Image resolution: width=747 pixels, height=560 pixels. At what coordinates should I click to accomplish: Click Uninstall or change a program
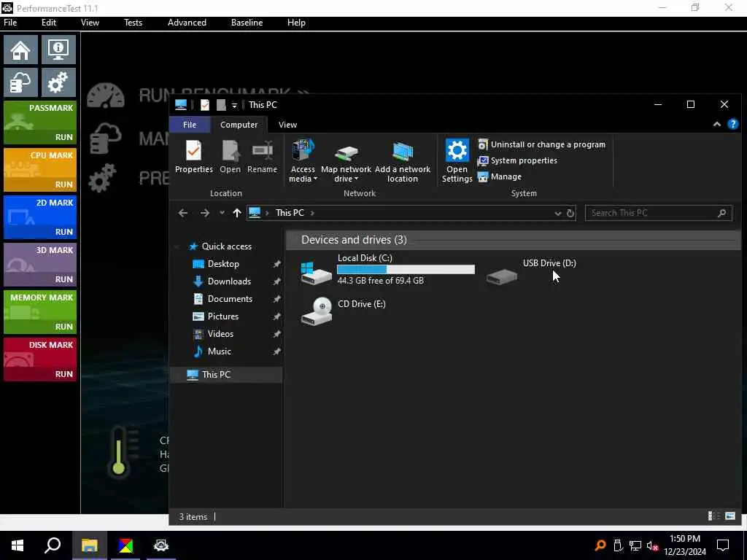[542, 144]
